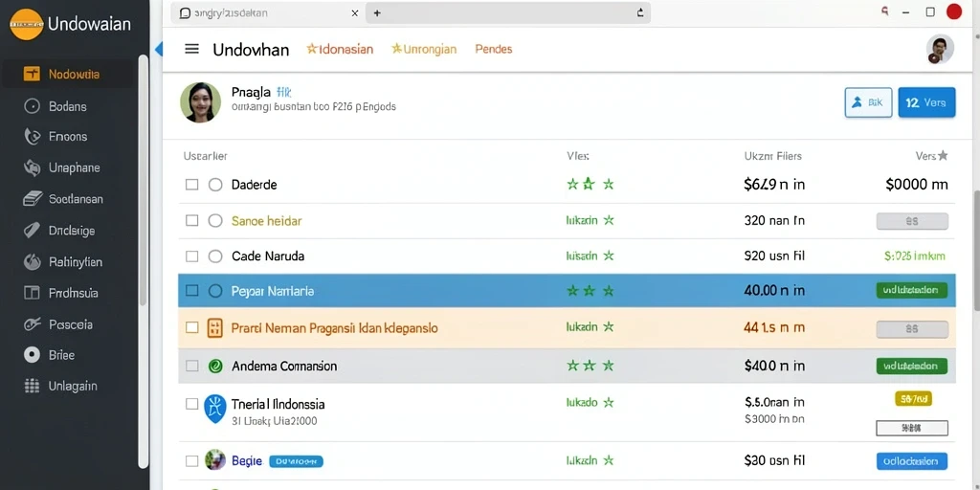Click the Unlagain sidebar label
Screen dimensions: 980x490
coord(73,386)
